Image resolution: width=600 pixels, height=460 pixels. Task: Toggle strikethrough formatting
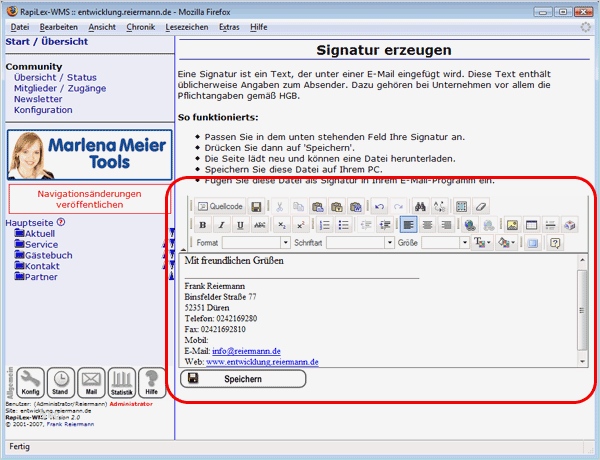coord(259,225)
